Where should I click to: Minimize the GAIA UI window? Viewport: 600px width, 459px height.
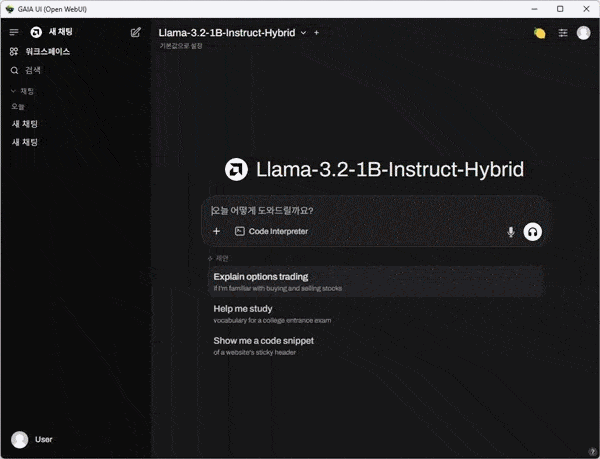click(x=535, y=9)
